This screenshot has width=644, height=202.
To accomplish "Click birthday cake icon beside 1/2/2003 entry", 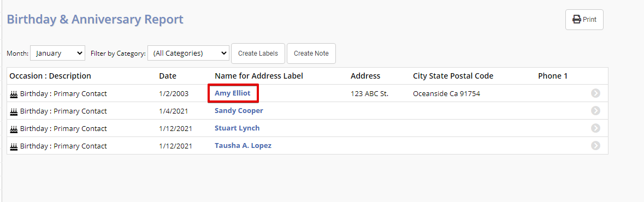I will pyautogui.click(x=14, y=94).
